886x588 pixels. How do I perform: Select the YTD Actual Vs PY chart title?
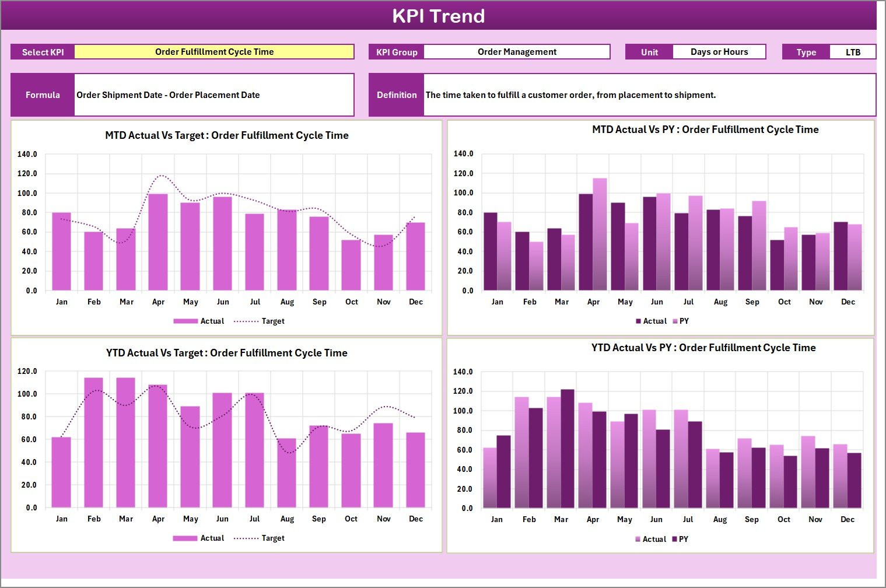coord(703,348)
